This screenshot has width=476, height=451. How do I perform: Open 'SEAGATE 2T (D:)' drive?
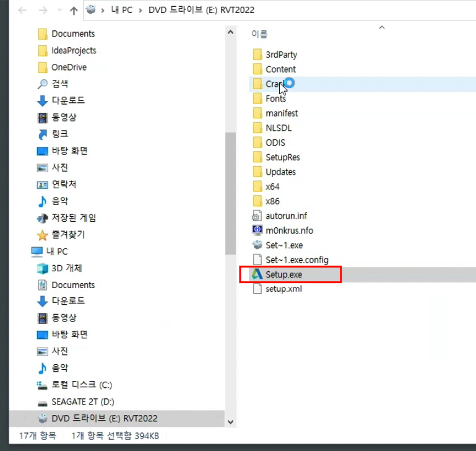76,401
